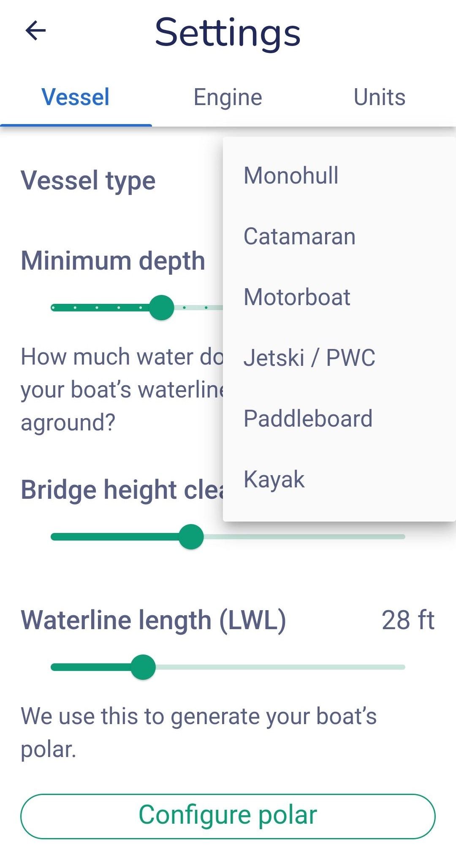Select Jetski / PWC option

coord(309,358)
